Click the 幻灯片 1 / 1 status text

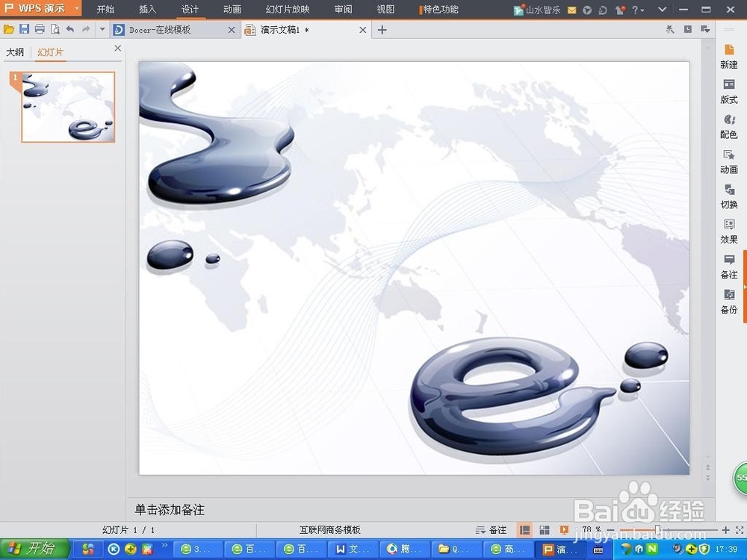(x=128, y=530)
